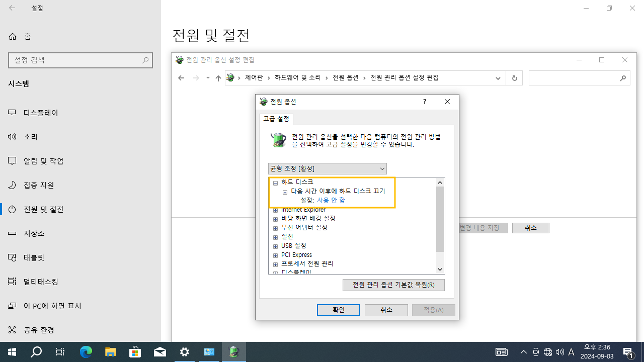Show hidden system tray icons
Screen dimensions: 644x362
523,352
